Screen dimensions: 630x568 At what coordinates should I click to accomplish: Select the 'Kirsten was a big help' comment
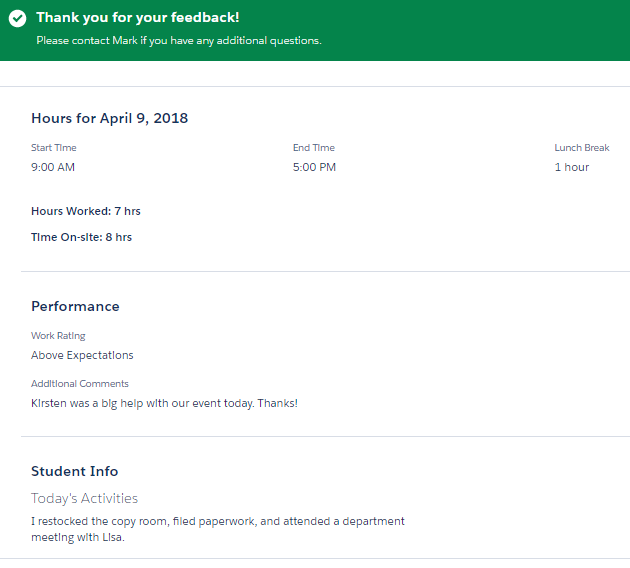[164, 403]
